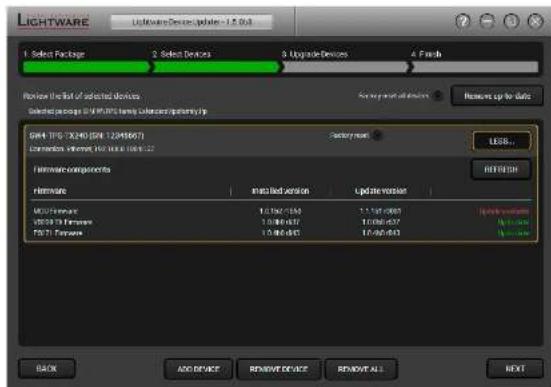Open the help question mark icon

(463, 21)
